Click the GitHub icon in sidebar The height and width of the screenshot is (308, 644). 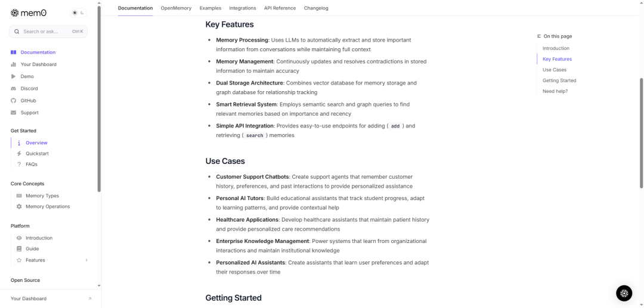[14, 101]
